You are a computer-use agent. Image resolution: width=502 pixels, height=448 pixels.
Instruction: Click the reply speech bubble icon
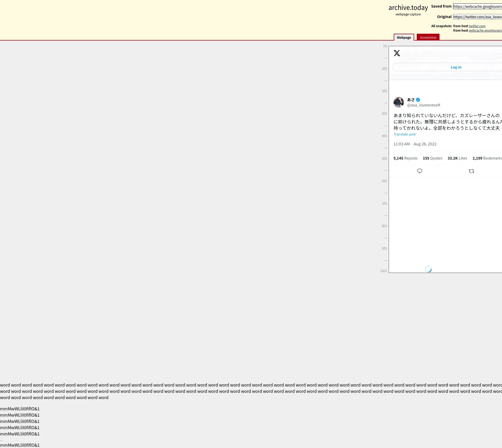[x=419, y=171]
